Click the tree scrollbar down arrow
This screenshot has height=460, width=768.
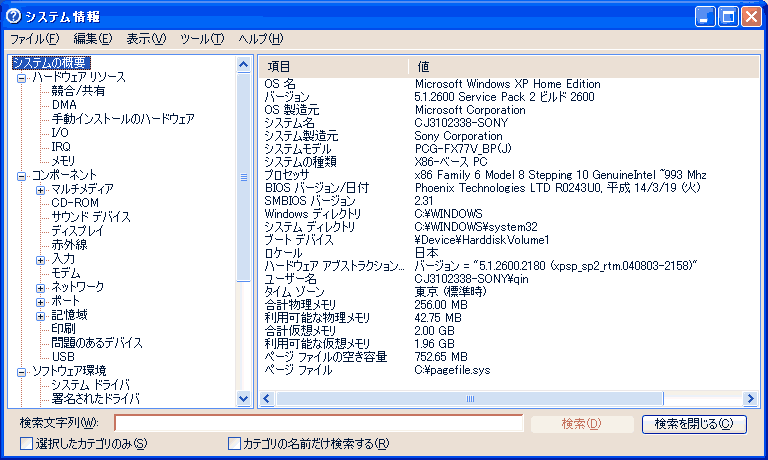(x=243, y=399)
